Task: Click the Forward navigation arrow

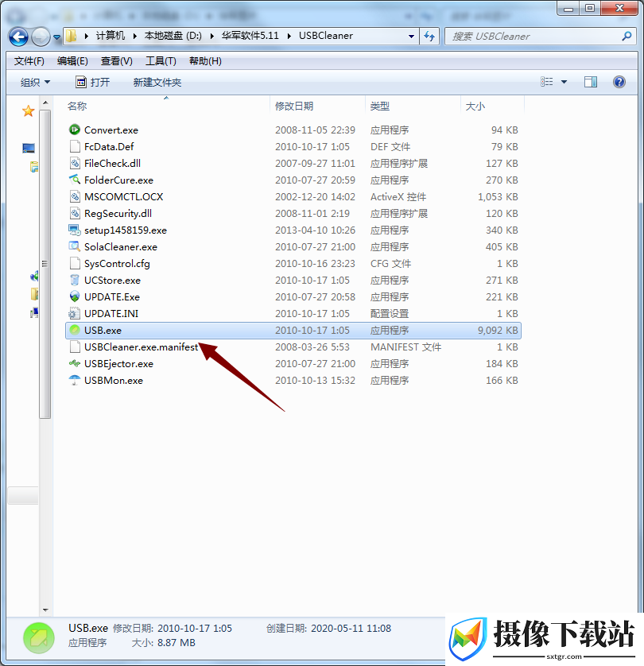Action: point(41,37)
